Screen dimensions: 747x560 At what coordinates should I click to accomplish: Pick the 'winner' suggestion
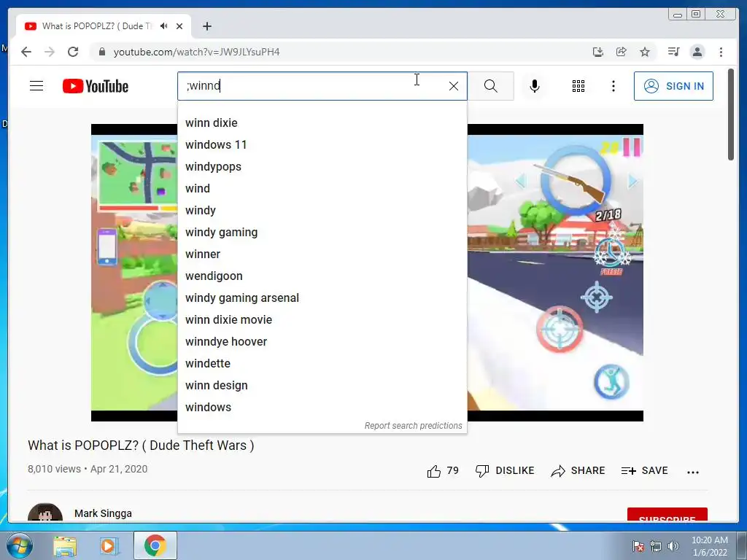coord(322,254)
